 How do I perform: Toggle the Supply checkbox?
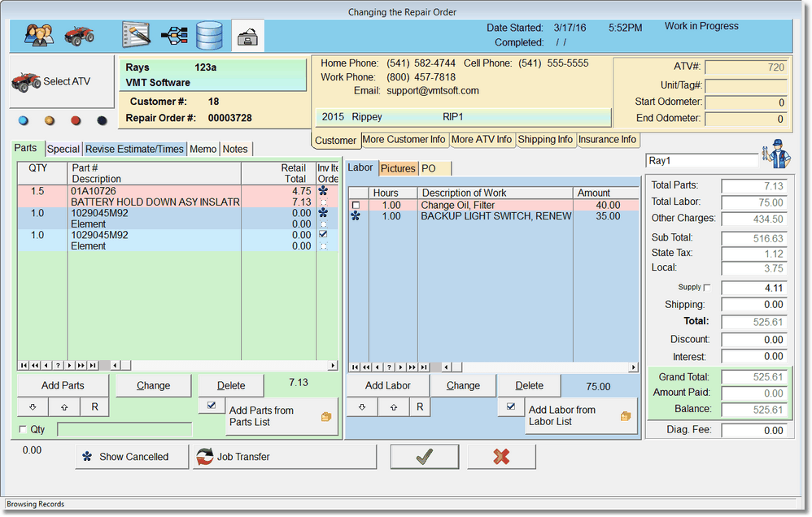[706, 288]
